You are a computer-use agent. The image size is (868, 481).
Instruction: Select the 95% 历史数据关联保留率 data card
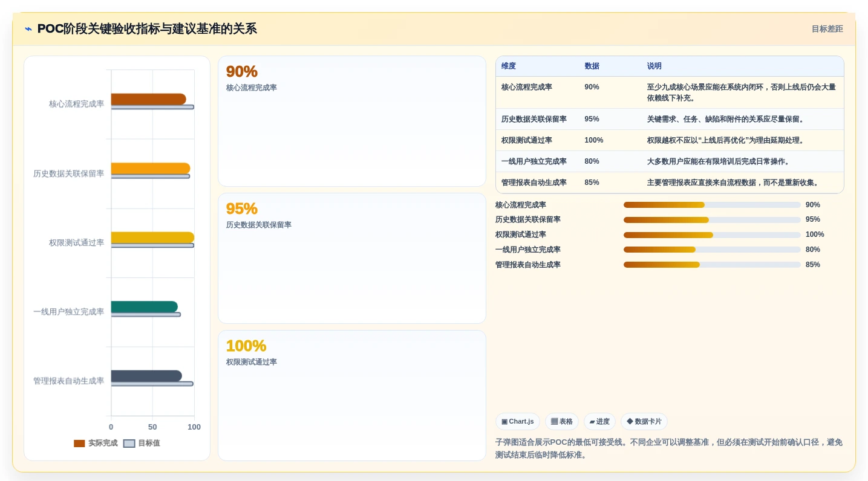click(x=352, y=258)
